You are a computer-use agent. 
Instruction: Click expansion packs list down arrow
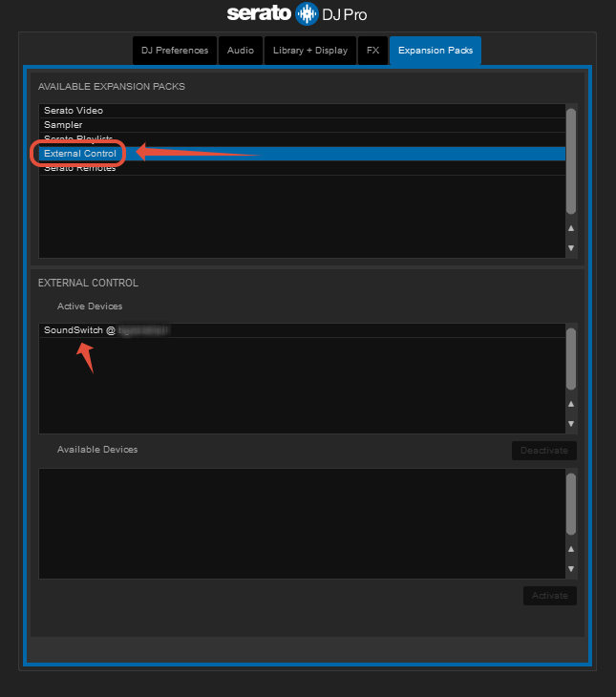(571, 248)
